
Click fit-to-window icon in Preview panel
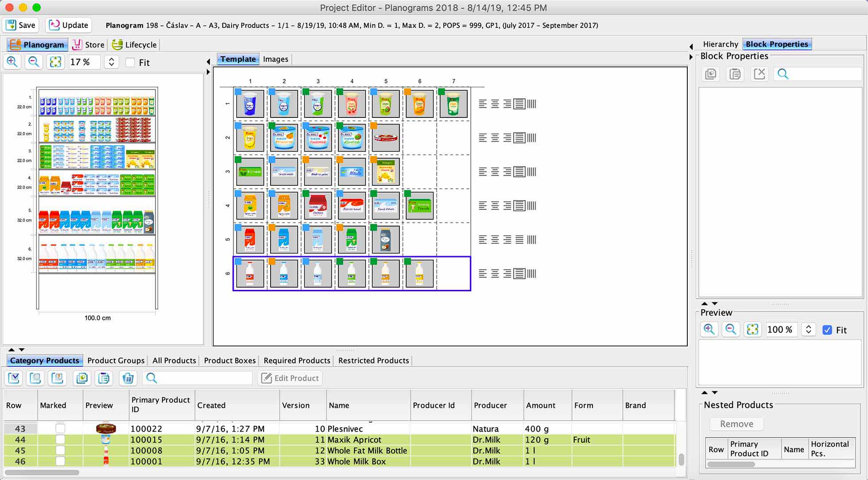pos(752,329)
